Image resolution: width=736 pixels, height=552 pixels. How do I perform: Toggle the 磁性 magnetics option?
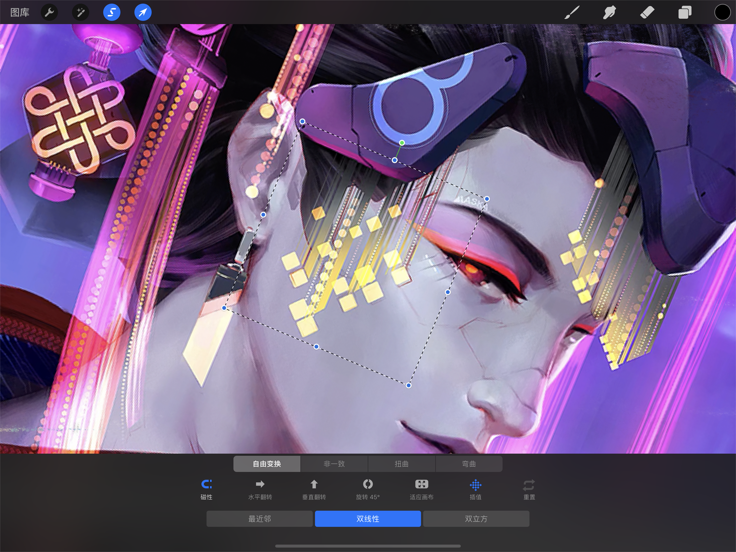[x=207, y=489]
